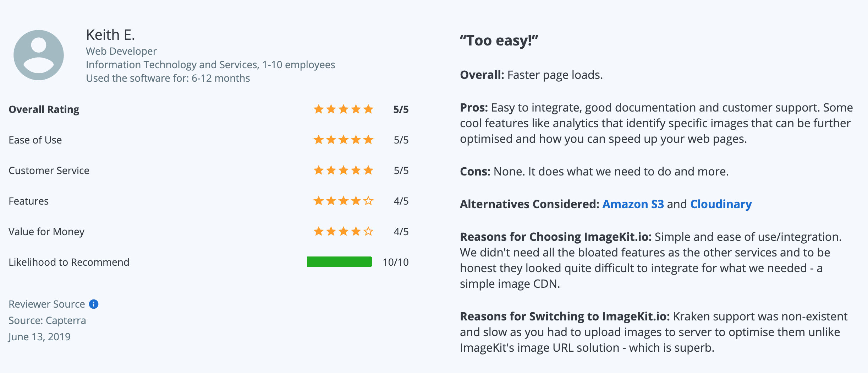Click the Web Developer job title
Image resolution: width=868 pixels, height=373 pixels.
pyautogui.click(x=121, y=51)
